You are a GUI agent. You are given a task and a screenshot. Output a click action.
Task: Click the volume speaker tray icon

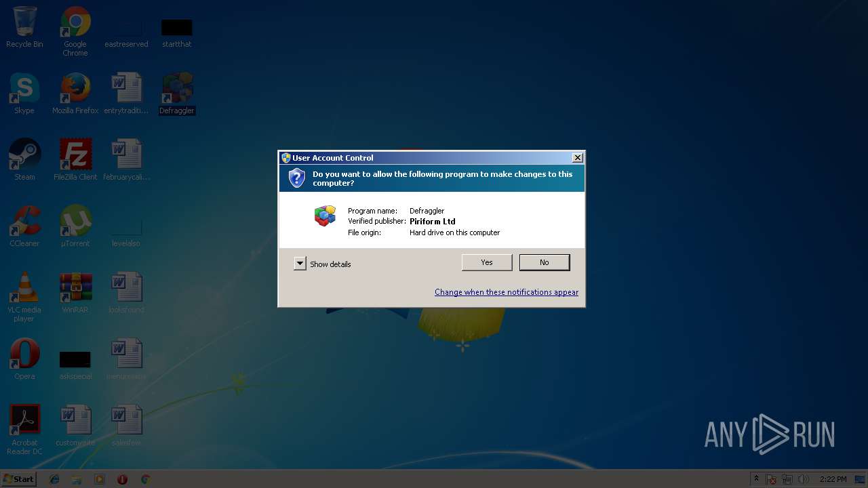804,479
